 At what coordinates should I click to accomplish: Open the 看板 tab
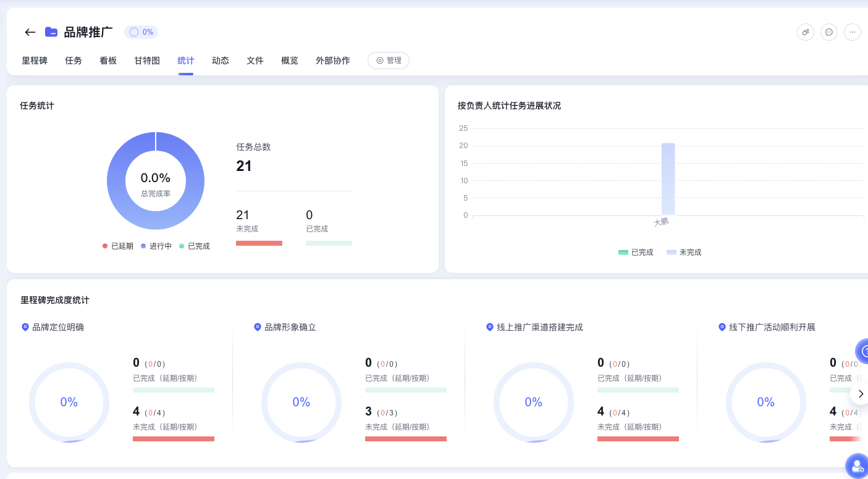pos(108,60)
